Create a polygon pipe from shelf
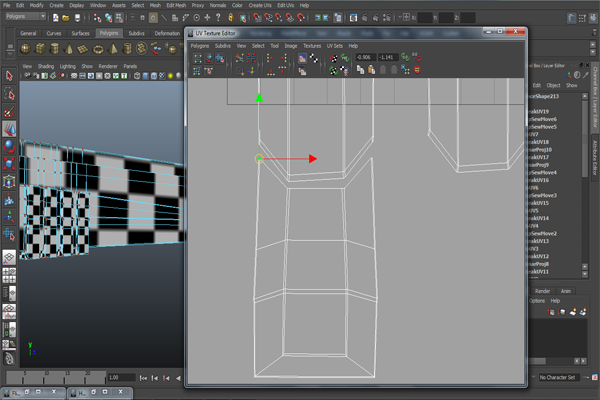The height and width of the screenshot is (400, 600). click(127, 49)
